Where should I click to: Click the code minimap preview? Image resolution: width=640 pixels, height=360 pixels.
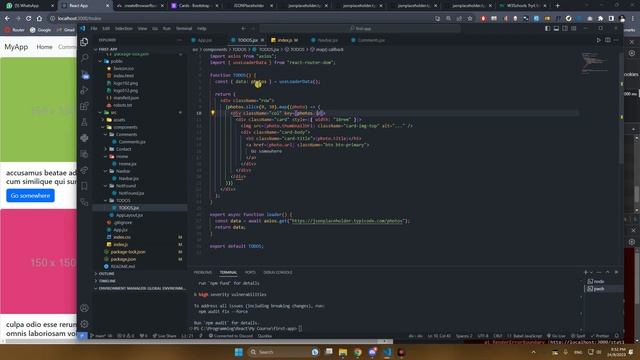click(x=594, y=63)
